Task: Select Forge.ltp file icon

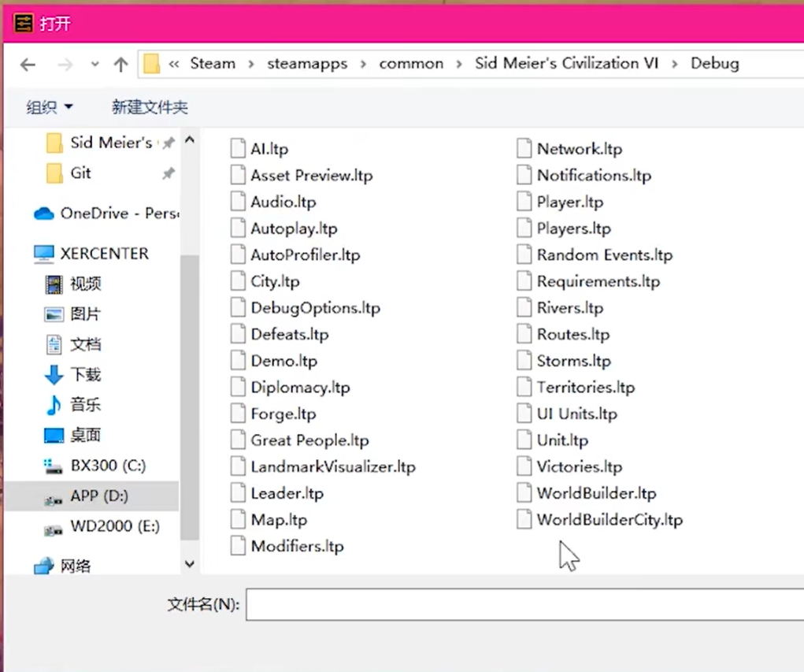Action: pyautogui.click(x=238, y=414)
